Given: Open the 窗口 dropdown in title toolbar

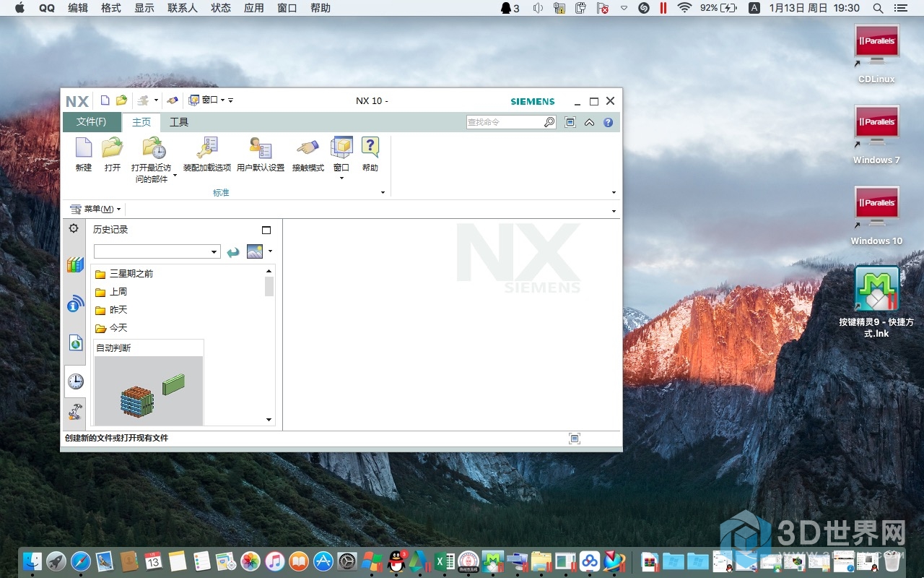Looking at the screenshot, I should pos(223,100).
